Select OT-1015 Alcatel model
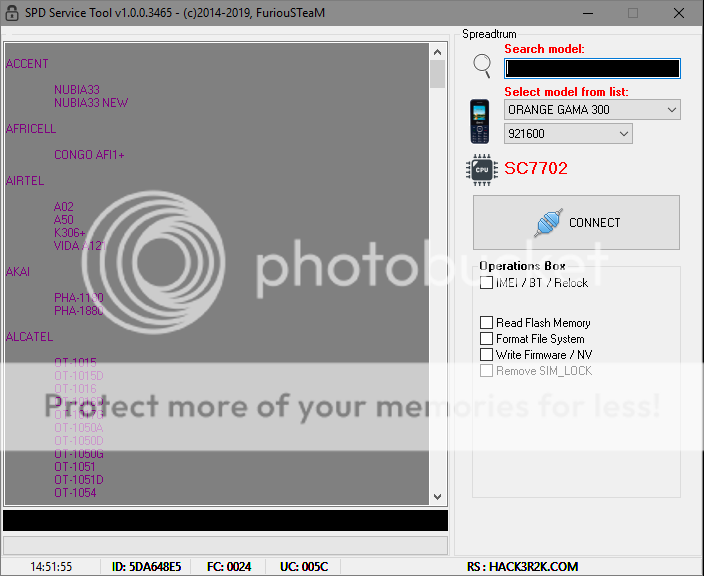 pos(75,362)
